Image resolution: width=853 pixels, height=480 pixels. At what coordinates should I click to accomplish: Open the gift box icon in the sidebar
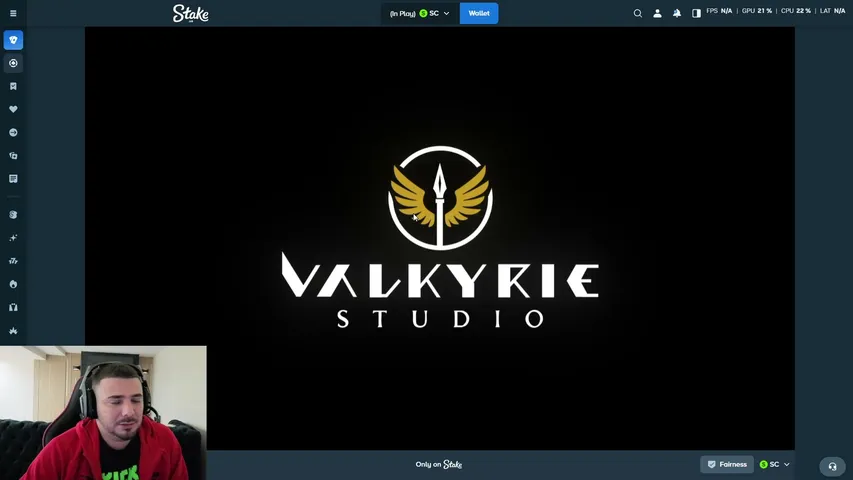[x=13, y=307]
